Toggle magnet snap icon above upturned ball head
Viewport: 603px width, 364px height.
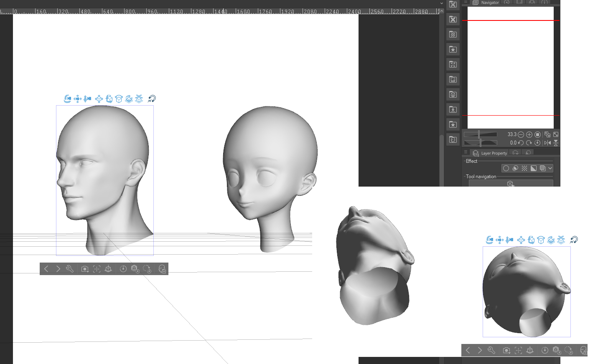click(x=574, y=240)
